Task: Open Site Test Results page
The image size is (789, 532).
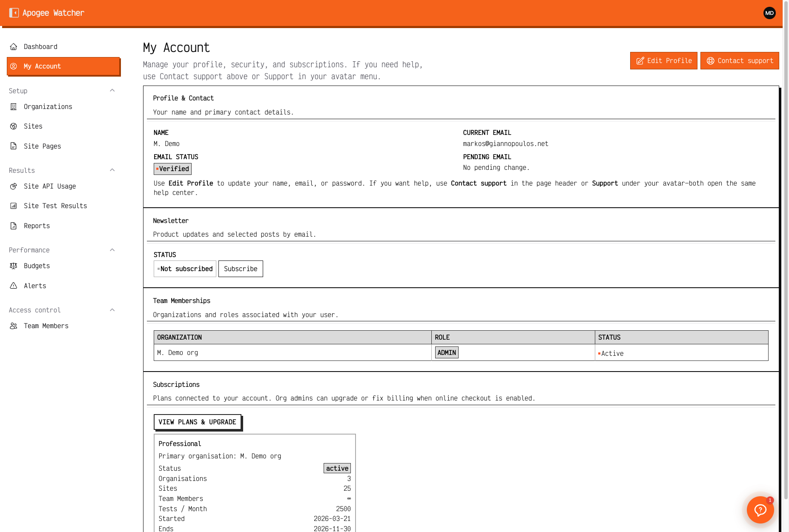Action: (x=63, y=206)
